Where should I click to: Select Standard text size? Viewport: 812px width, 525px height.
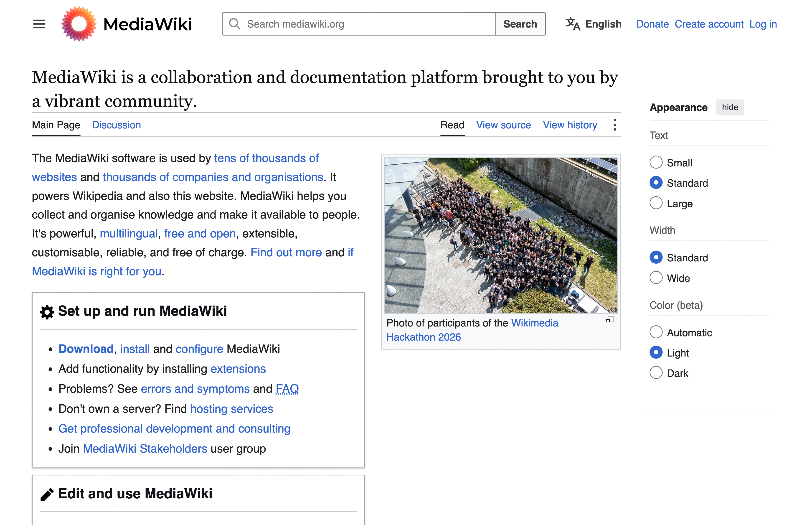coord(656,183)
